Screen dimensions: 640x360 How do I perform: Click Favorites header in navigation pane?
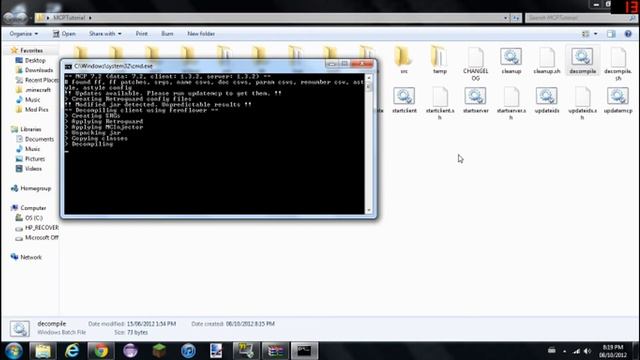coord(27,51)
